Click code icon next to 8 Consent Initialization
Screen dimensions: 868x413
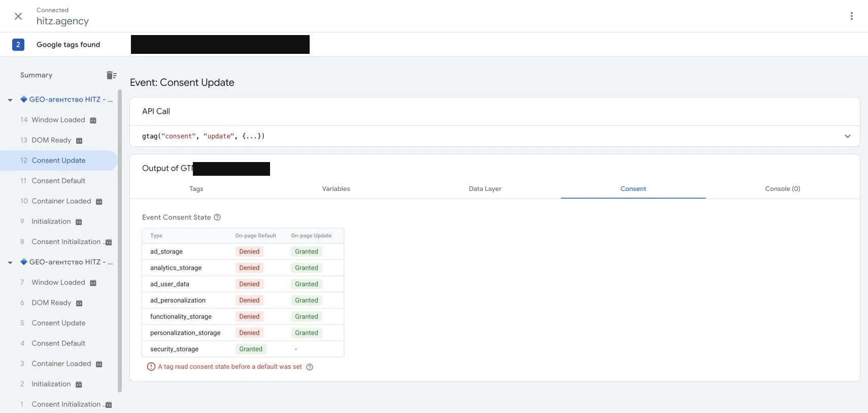tap(109, 242)
